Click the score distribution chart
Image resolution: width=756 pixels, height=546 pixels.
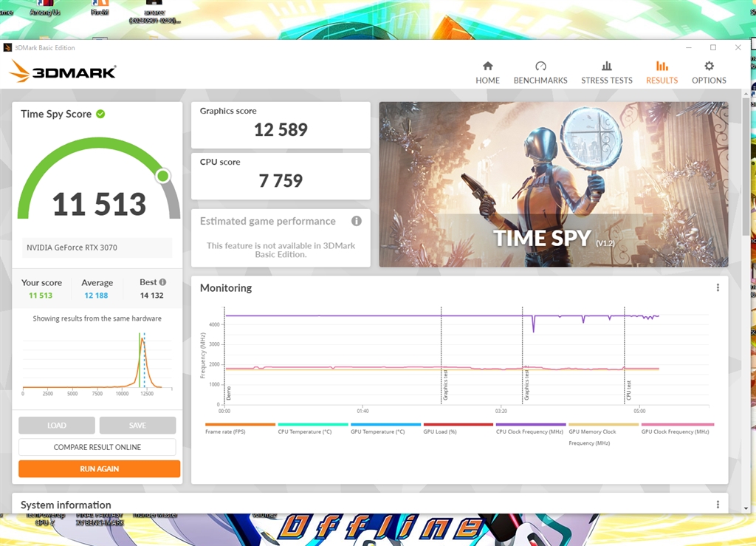pyautogui.click(x=97, y=363)
